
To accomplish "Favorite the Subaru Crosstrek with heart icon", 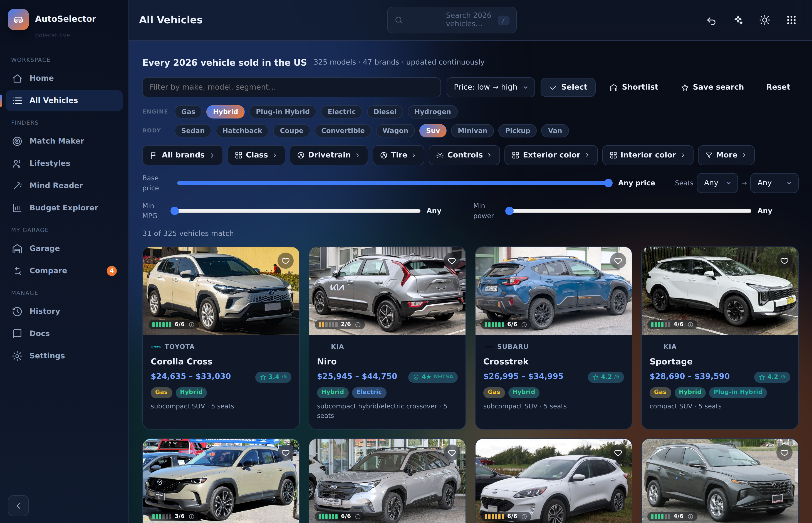I will [618, 261].
